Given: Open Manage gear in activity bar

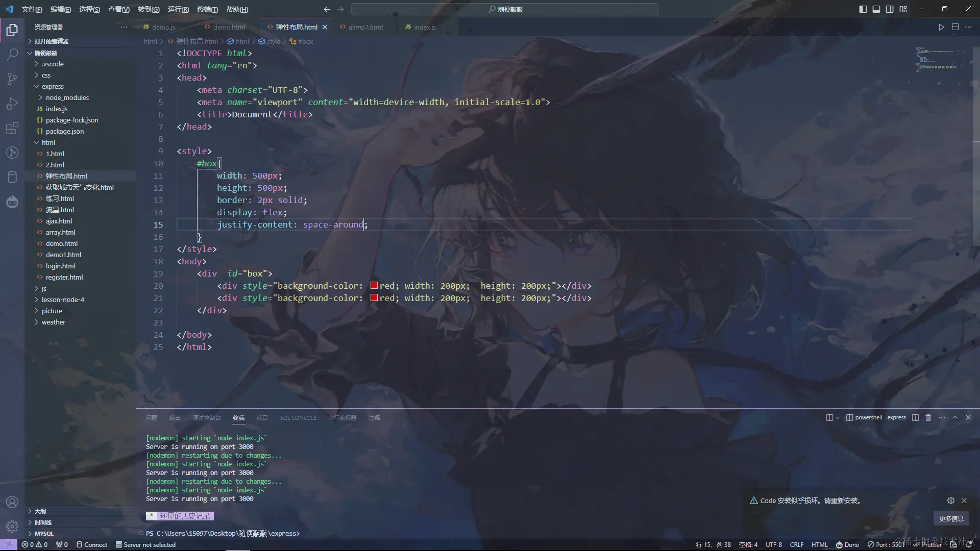Looking at the screenshot, I should pos(12,526).
